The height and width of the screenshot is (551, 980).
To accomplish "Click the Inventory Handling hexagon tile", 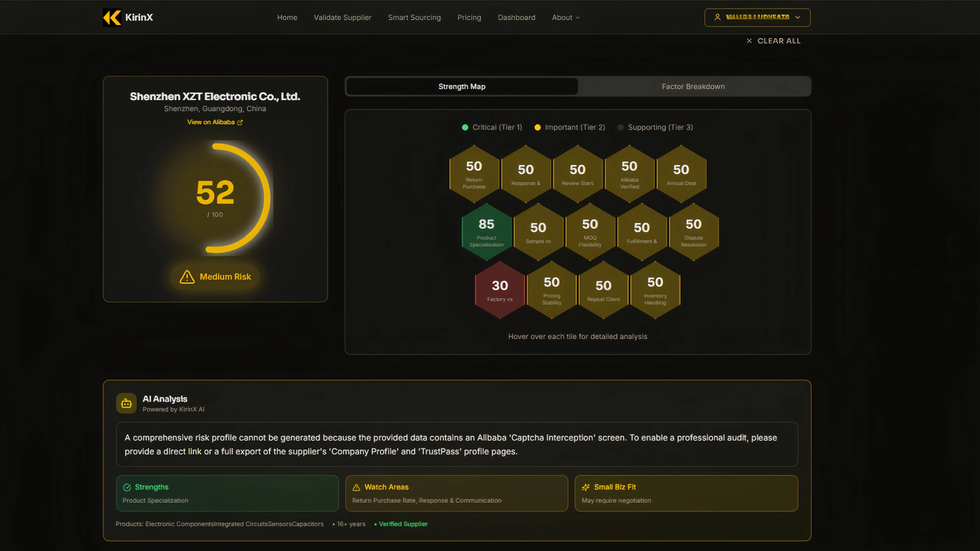I will pyautogui.click(x=655, y=290).
